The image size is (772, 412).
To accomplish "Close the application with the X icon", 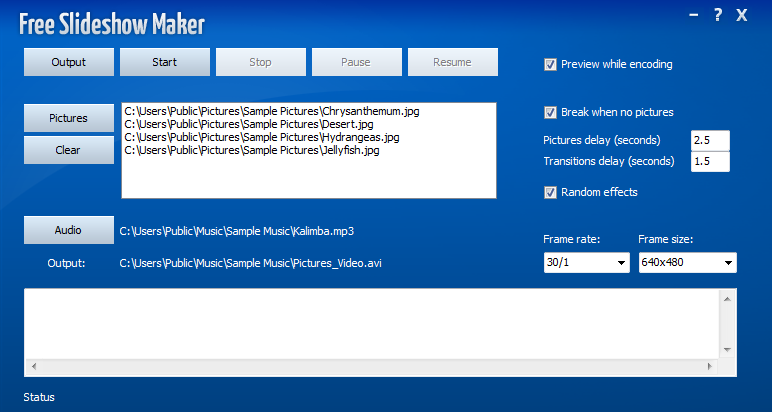I will tap(742, 15).
